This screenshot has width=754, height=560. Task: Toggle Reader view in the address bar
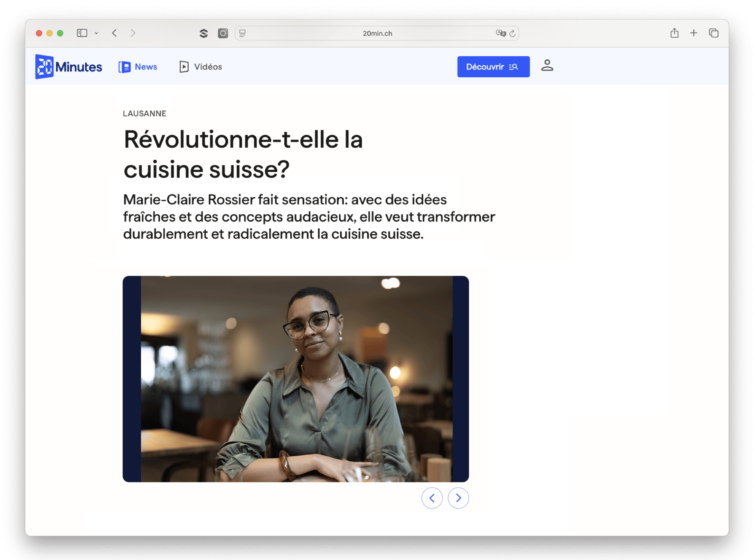coord(242,33)
